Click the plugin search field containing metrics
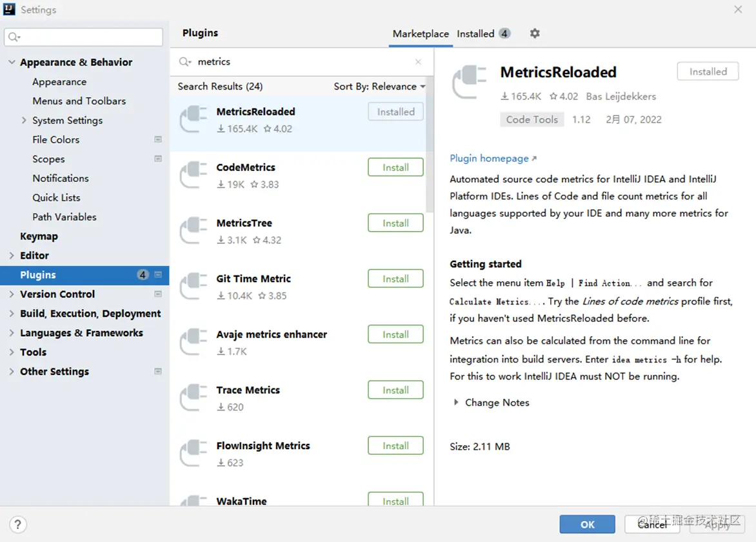This screenshot has width=756, height=542. [x=301, y=62]
